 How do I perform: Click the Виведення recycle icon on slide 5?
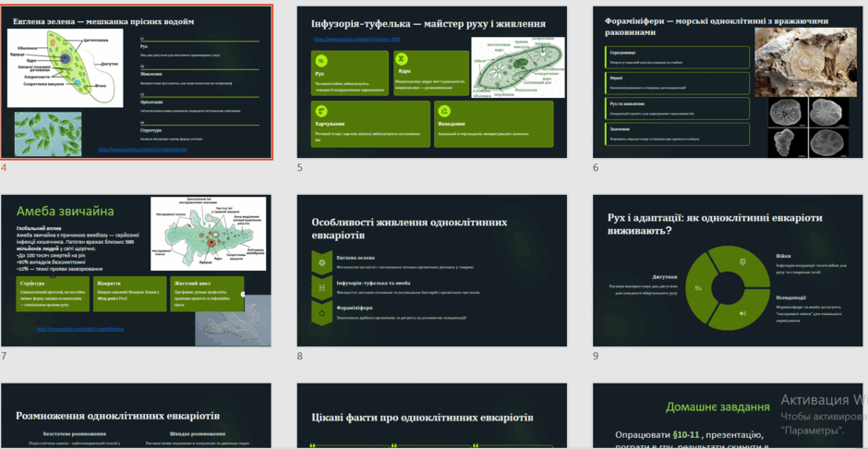pyautogui.click(x=444, y=111)
